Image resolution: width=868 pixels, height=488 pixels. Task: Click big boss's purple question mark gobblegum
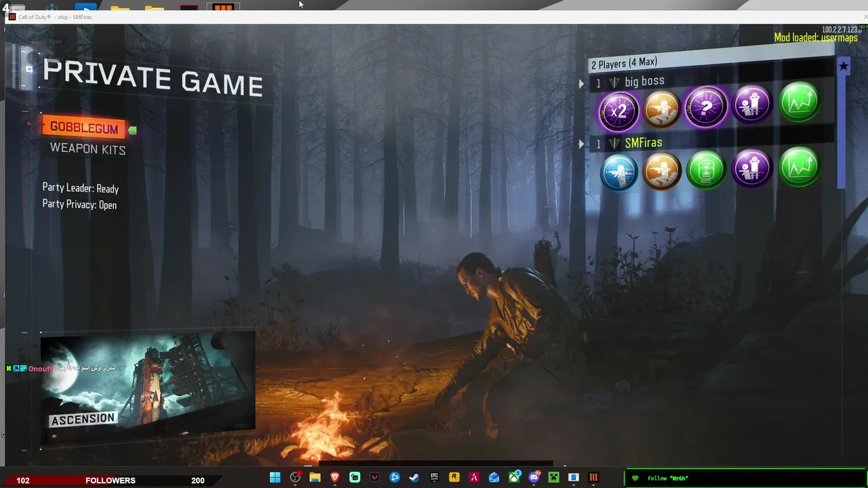coord(706,106)
